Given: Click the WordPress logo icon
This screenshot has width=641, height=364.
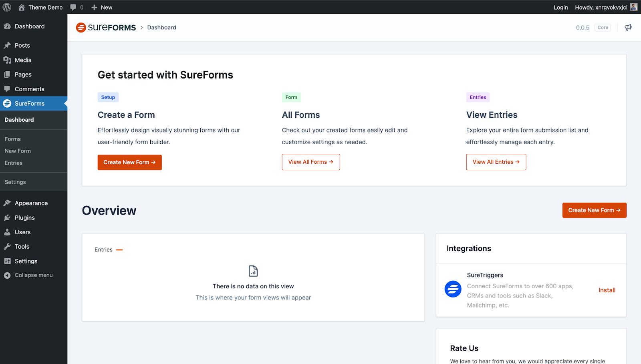Looking at the screenshot, I should [7, 7].
